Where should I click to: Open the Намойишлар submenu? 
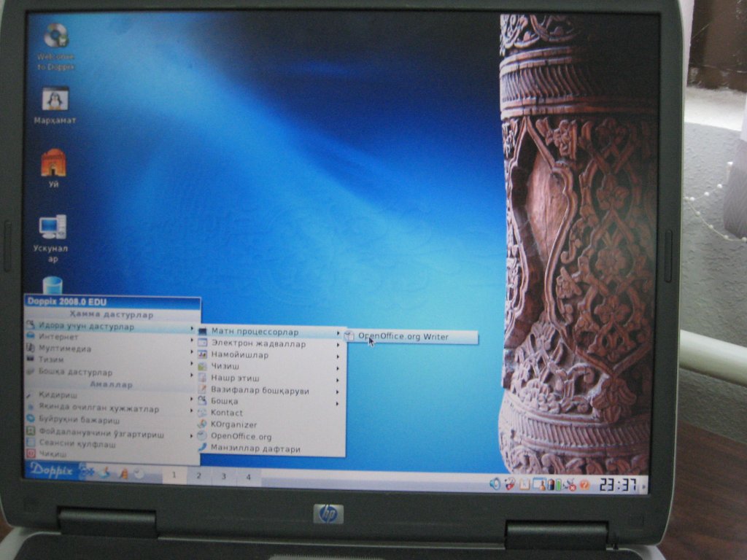click(x=270, y=355)
